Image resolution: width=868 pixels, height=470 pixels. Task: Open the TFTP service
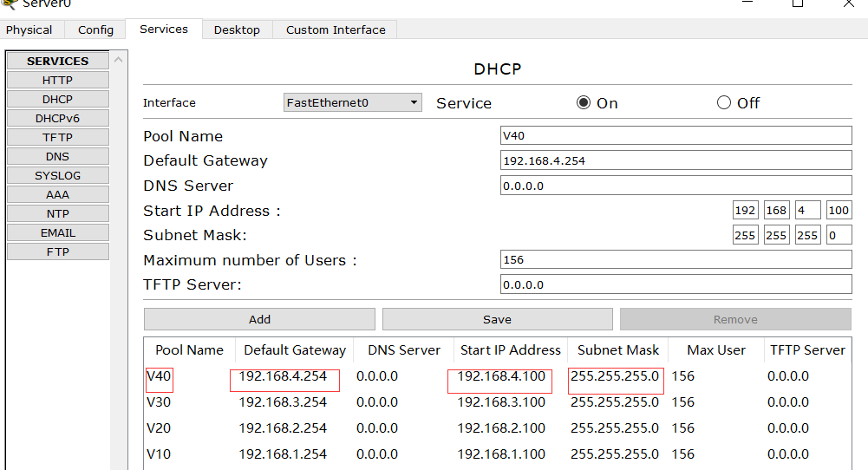pyautogui.click(x=57, y=137)
